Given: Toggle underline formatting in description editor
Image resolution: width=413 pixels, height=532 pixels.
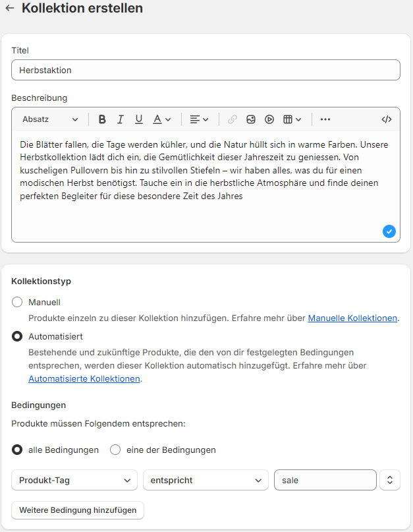Looking at the screenshot, I should pos(139,119).
